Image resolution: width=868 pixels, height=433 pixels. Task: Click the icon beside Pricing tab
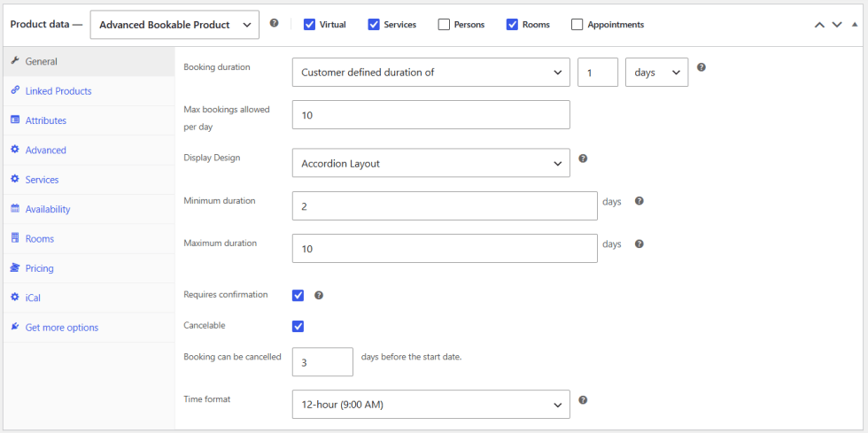coord(15,268)
